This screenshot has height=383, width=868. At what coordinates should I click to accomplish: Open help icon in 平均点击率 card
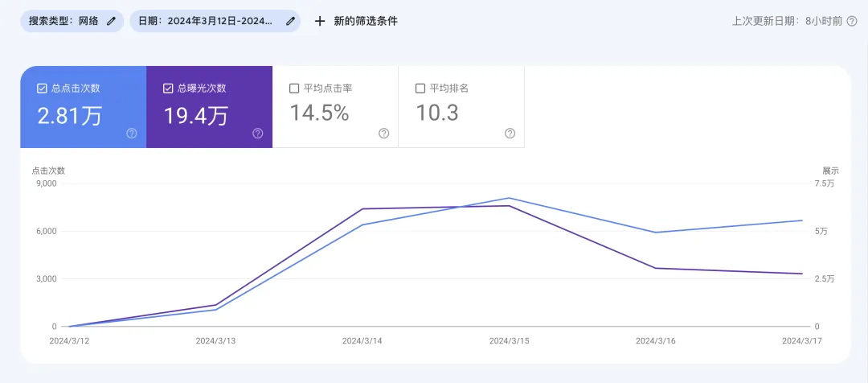point(383,133)
